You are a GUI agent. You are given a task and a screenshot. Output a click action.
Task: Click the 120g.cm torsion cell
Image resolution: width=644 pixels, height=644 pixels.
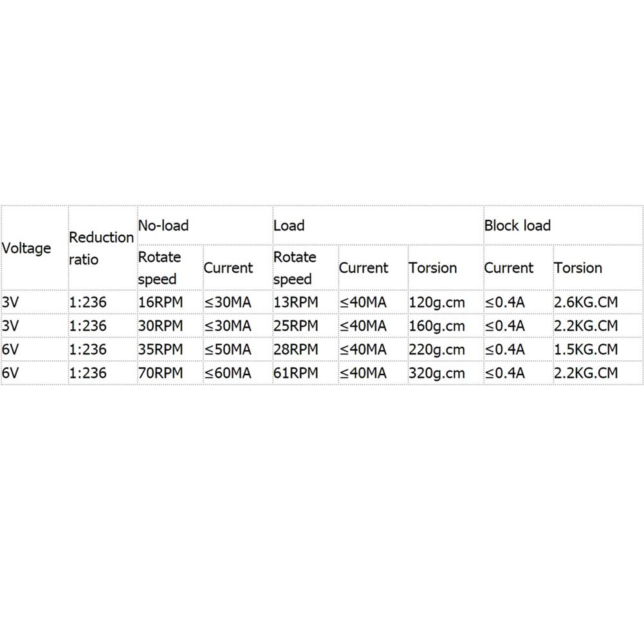pyautogui.click(x=446, y=302)
